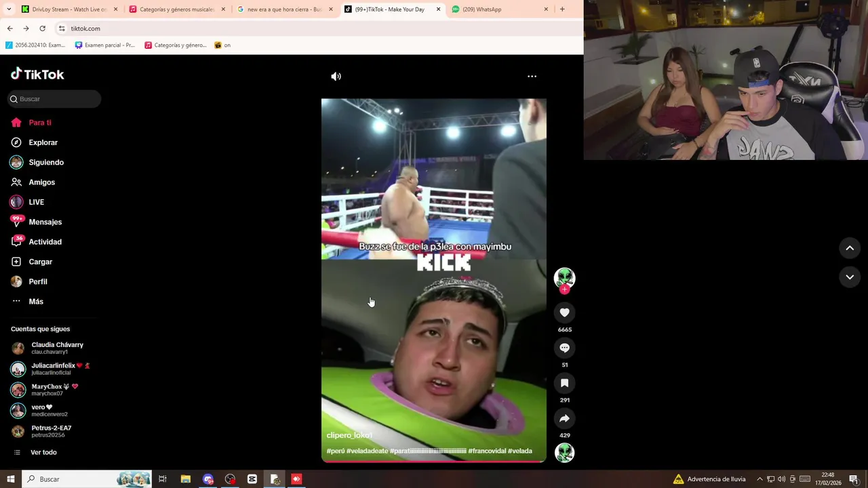Switch to new era Google search tab

coord(285,9)
